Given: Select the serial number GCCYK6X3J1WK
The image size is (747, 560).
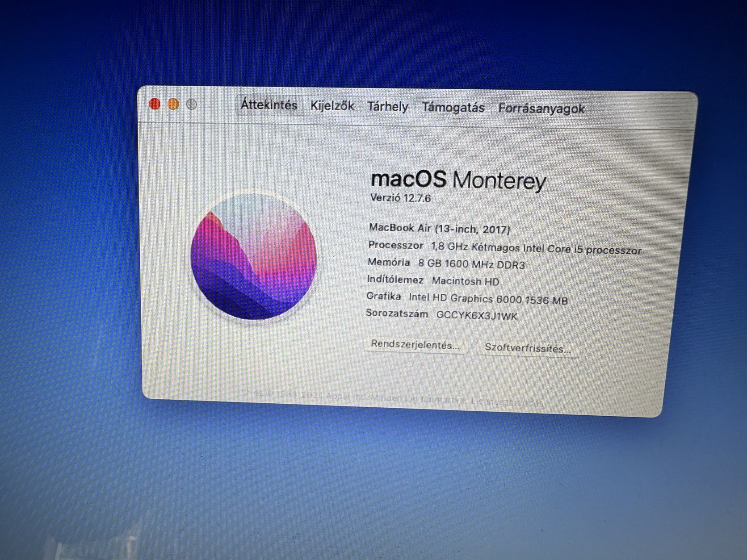Looking at the screenshot, I should (x=477, y=316).
